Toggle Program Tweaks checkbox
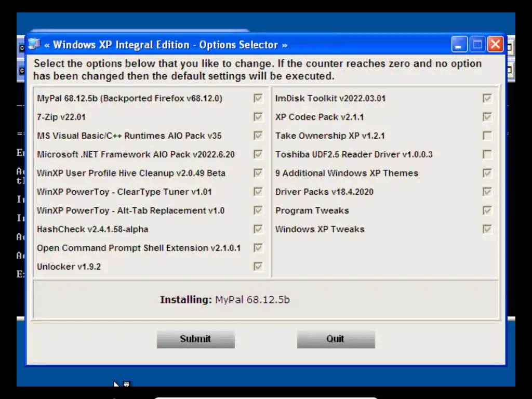Image resolution: width=532 pixels, height=399 pixels. 487,210
